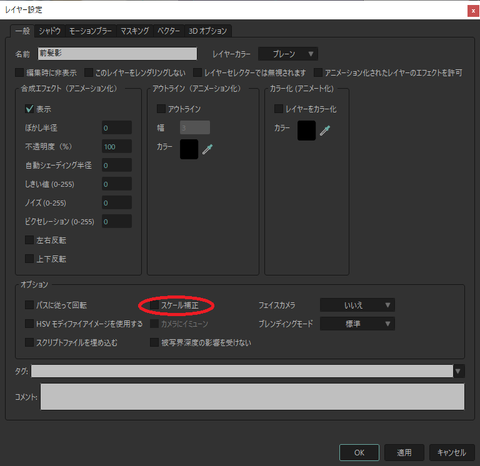The width and height of the screenshot is (480, 466).
Task: Switch to the シャドウ tab
Action: 50,31
